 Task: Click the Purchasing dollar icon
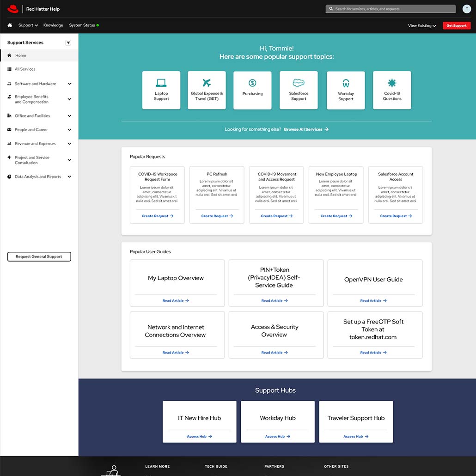[x=252, y=83]
